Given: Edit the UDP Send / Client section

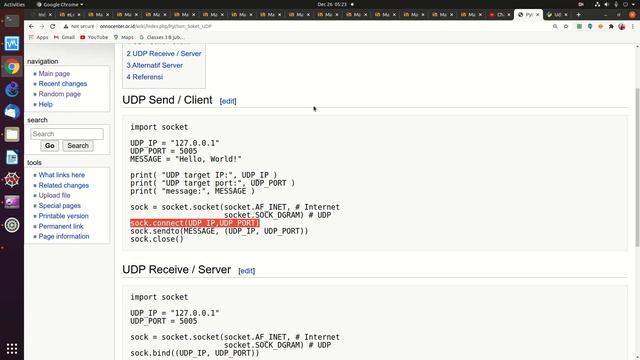Looking at the screenshot, I should pyautogui.click(x=228, y=101).
